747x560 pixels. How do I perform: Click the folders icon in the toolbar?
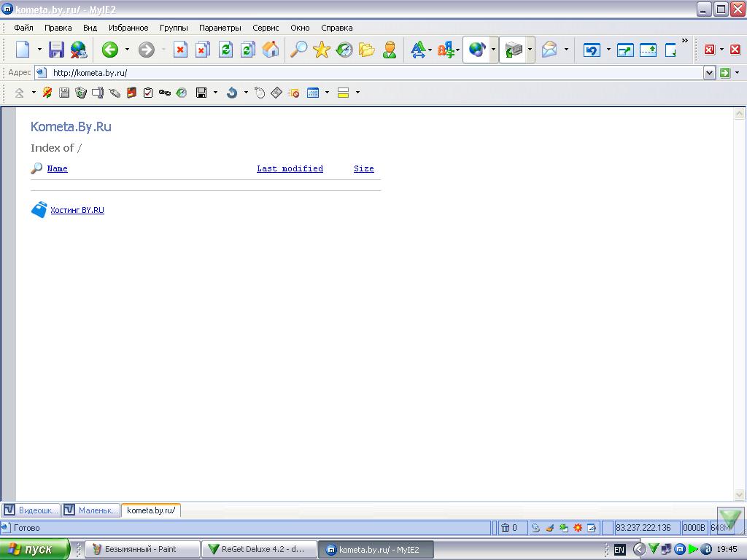(367, 49)
